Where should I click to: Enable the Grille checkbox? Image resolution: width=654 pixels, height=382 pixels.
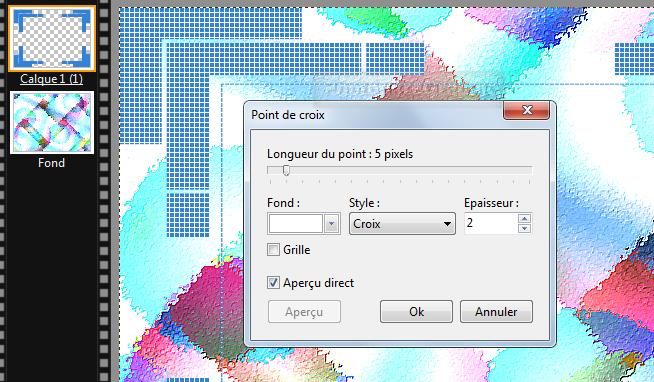click(x=273, y=250)
